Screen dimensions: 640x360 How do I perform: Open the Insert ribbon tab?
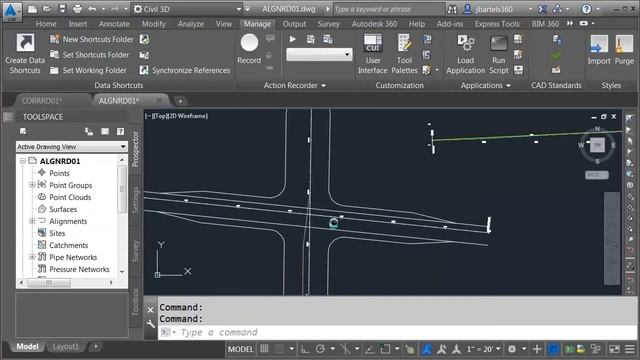pos(78,24)
